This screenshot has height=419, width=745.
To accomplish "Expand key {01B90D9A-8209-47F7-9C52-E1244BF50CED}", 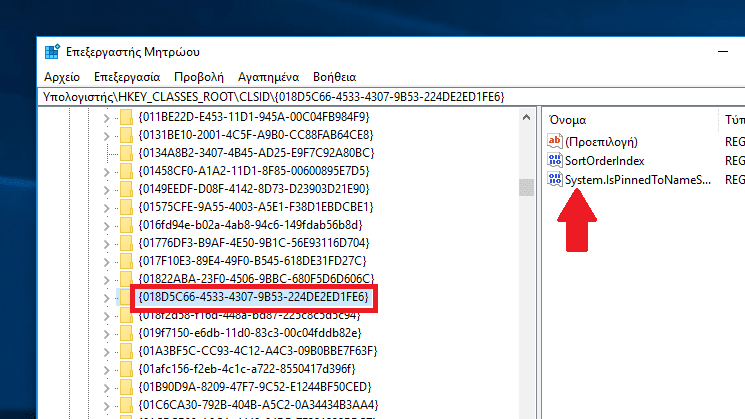I will 106,388.
